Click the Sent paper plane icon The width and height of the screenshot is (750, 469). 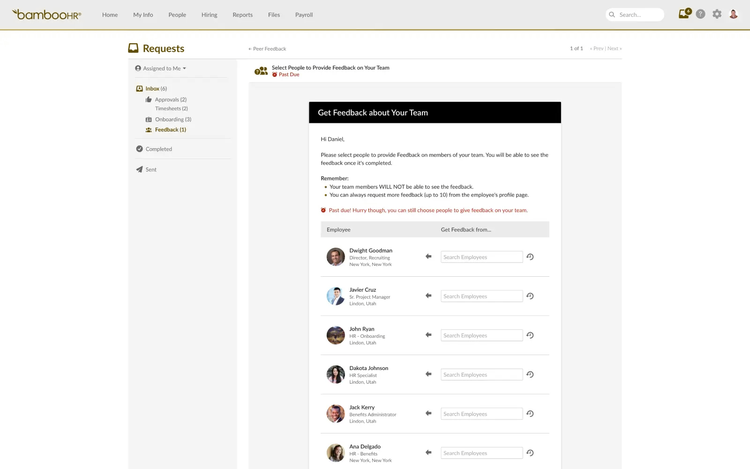click(139, 169)
